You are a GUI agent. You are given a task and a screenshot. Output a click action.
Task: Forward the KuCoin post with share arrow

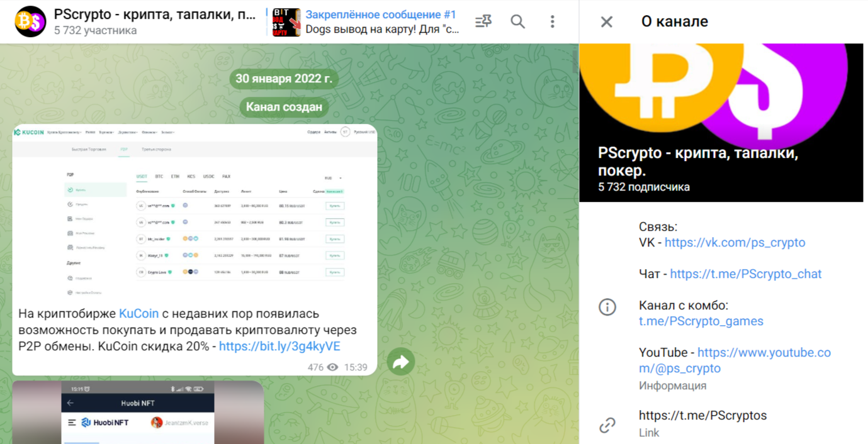(401, 362)
